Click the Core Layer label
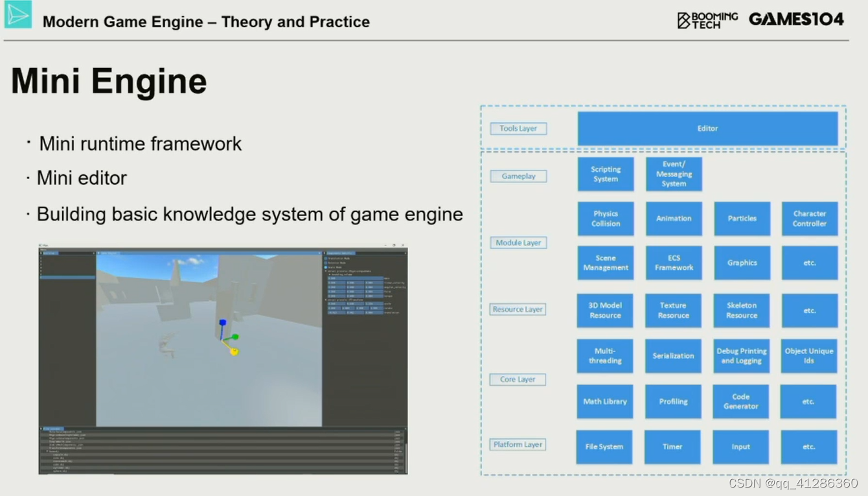The height and width of the screenshot is (496, 868). click(518, 379)
